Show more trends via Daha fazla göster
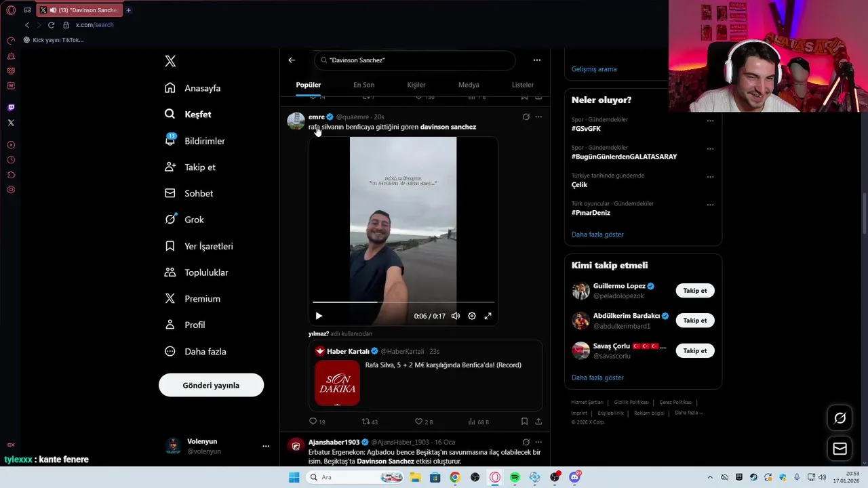Image resolution: width=868 pixels, height=488 pixels. pos(597,235)
